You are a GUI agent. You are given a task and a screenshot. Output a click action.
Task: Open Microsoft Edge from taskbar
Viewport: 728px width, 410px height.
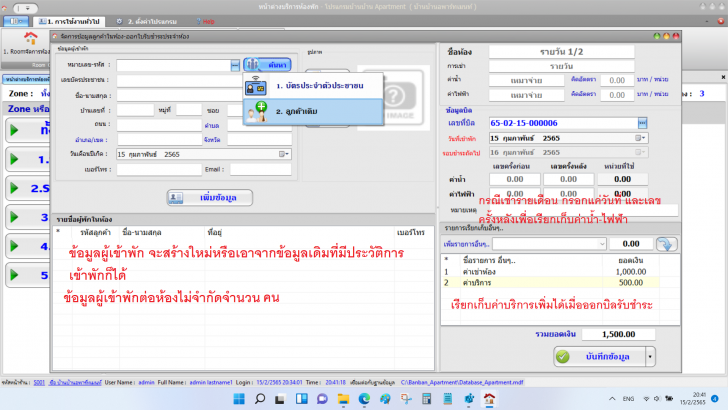coord(364,399)
